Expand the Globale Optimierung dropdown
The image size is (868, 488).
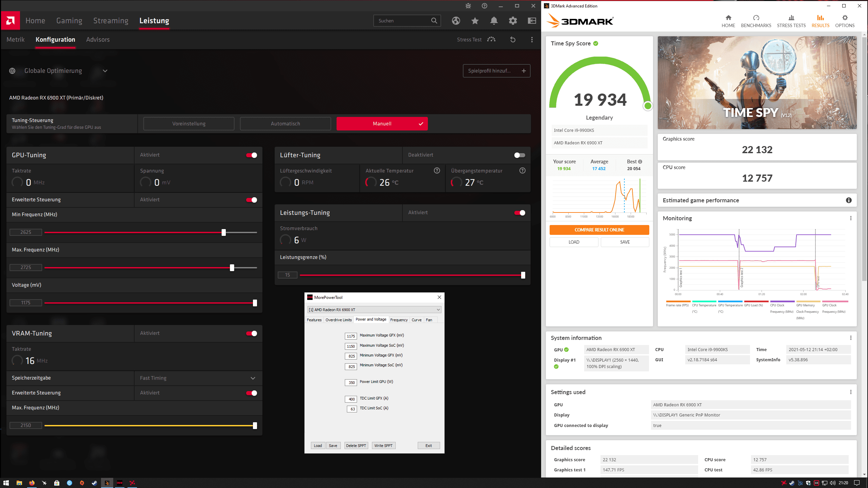[105, 71]
